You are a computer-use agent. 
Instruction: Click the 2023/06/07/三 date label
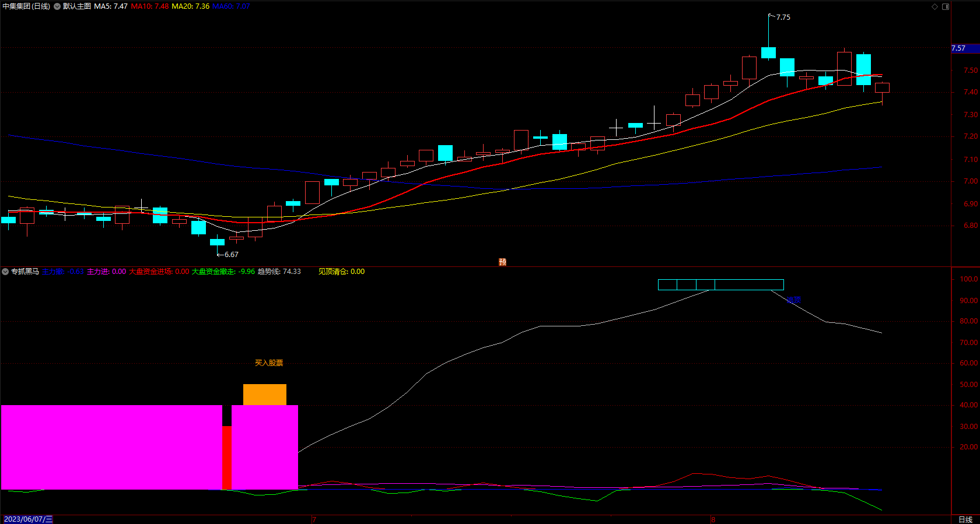pyautogui.click(x=28, y=519)
